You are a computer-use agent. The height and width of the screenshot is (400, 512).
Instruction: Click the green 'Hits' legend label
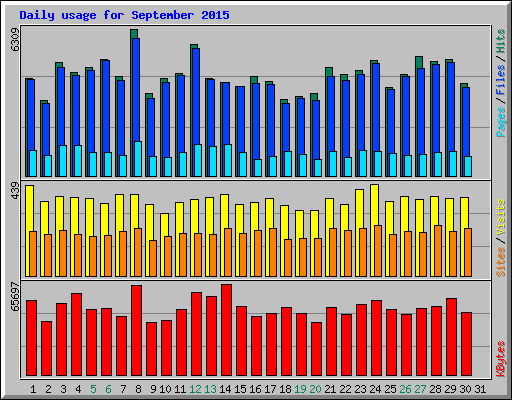tap(500, 41)
